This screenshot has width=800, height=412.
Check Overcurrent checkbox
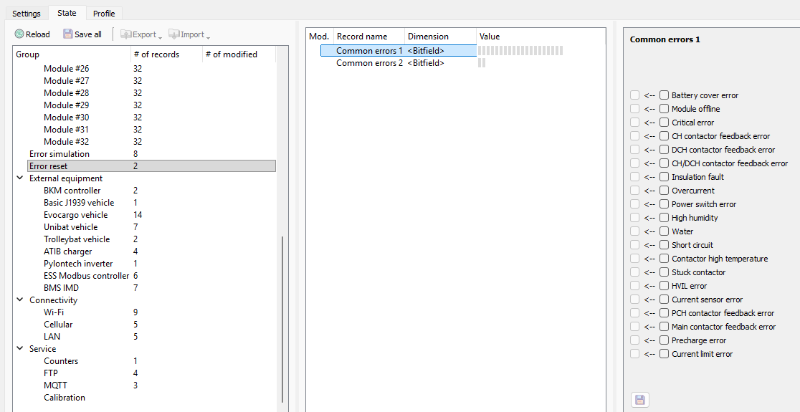[x=664, y=190]
